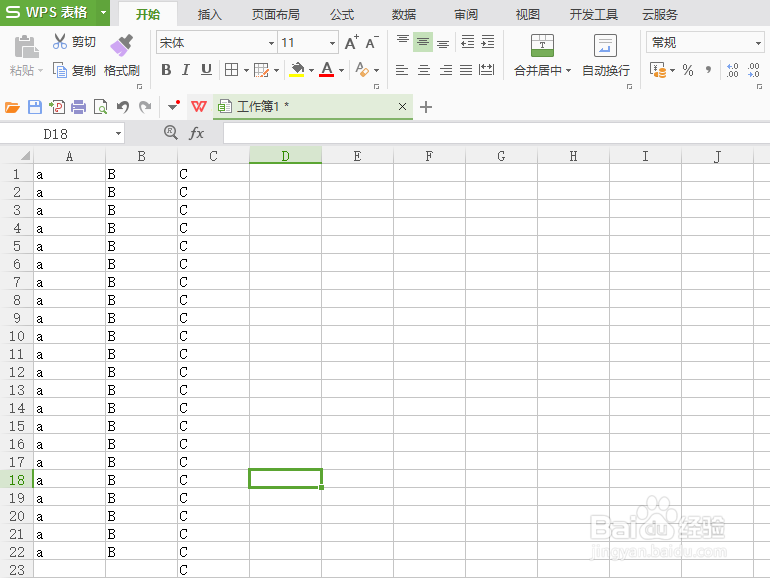The height and width of the screenshot is (578, 770).
Task: Toggle middle vertical alignment
Action: point(423,42)
